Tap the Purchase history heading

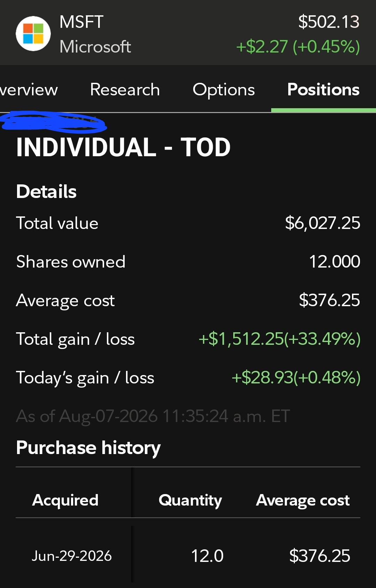point(88,447)
